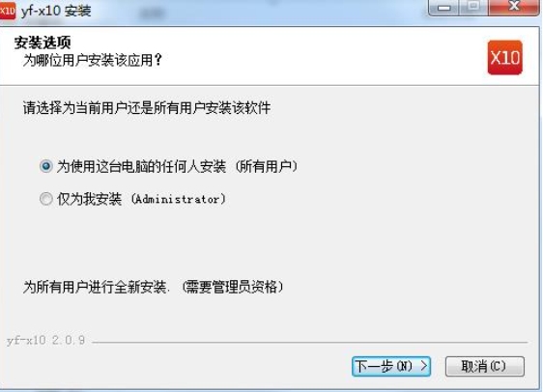
Task: Click the X10 icon in title bar
Action: (8, 11)
